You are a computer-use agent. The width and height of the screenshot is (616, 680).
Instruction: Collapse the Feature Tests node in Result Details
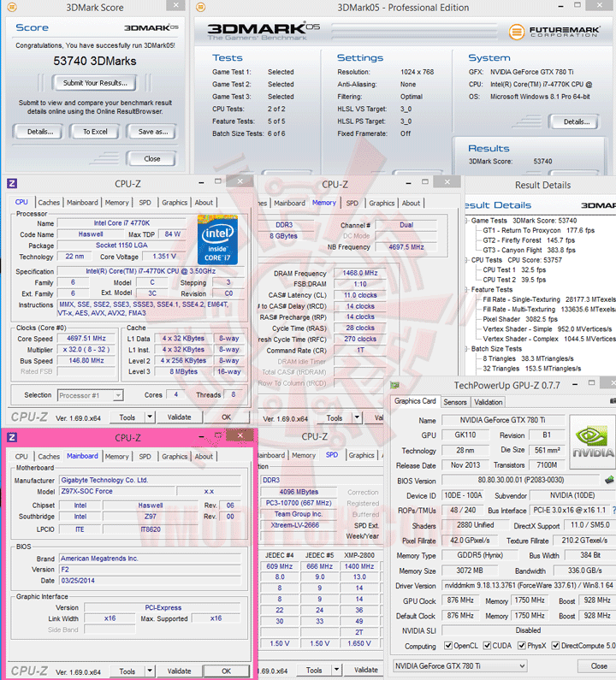click(467, 290)
